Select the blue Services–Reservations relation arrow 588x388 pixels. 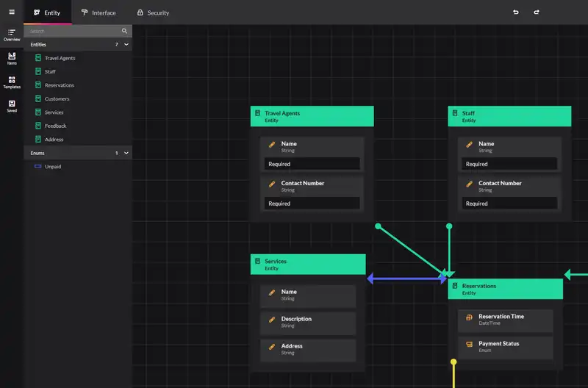tap(407, 279)
